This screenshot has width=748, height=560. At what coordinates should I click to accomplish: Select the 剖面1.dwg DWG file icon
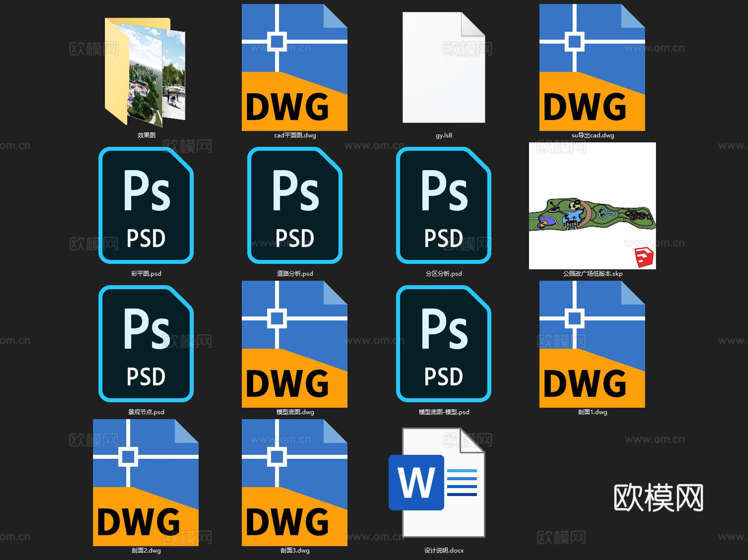[x=592, y=344]
